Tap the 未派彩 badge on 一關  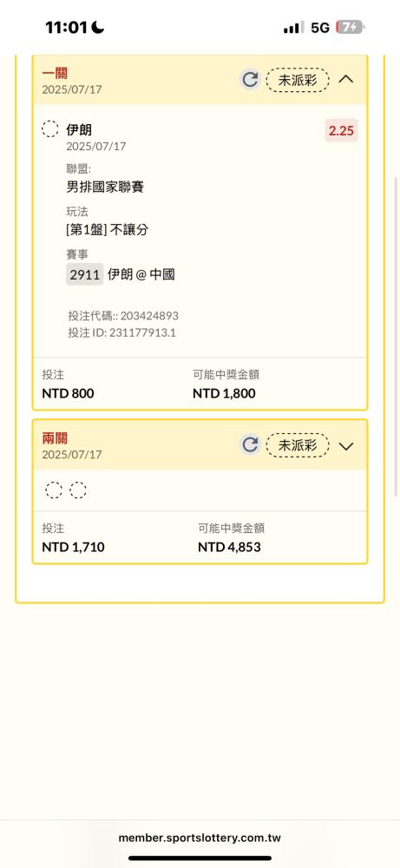click(298, 80)
